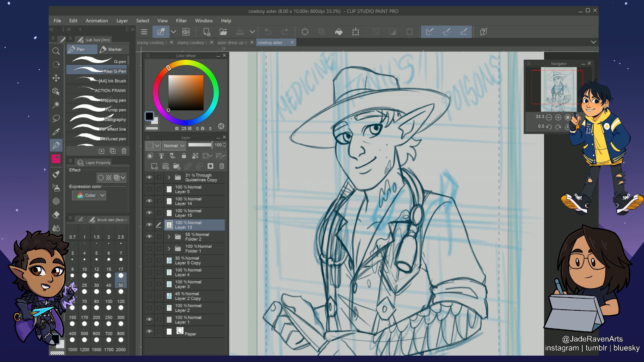The image size is (644, 362).
Task: Select the Eraser tool
Action: tap(56, 215)
